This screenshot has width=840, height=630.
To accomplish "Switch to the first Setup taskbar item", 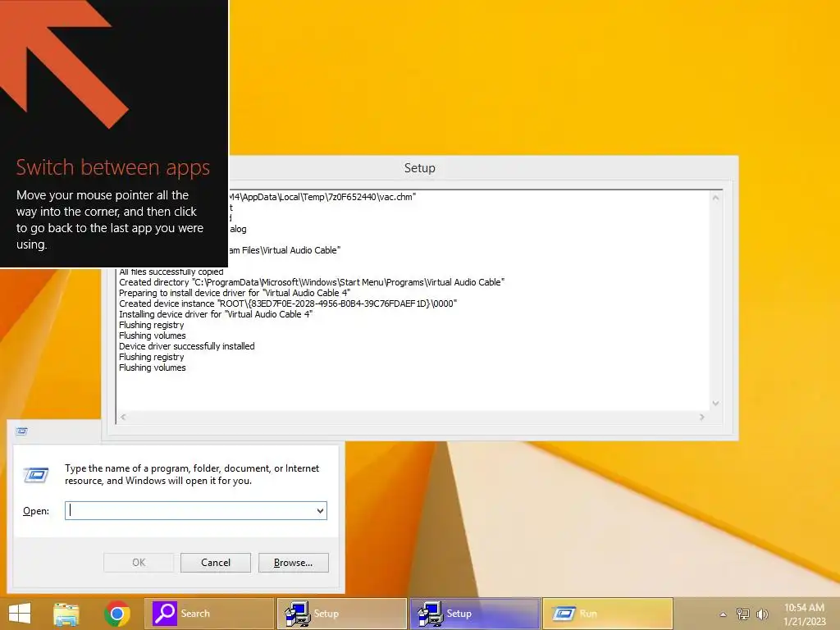I will click(x=342, y=614).
